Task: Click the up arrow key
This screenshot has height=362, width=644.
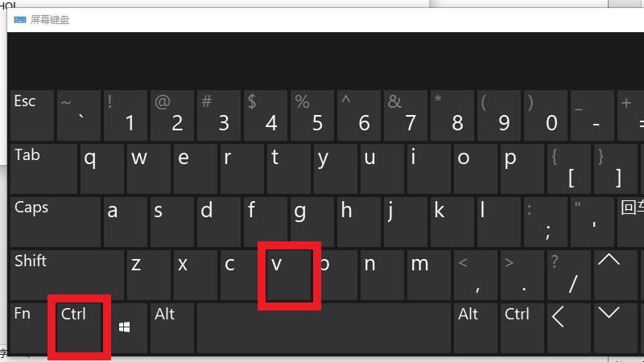Action: pos(614,275)
